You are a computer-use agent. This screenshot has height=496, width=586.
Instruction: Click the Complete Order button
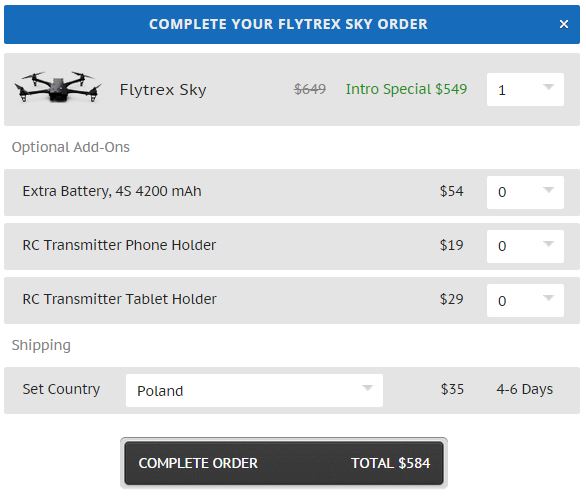(x=284, y=463)
